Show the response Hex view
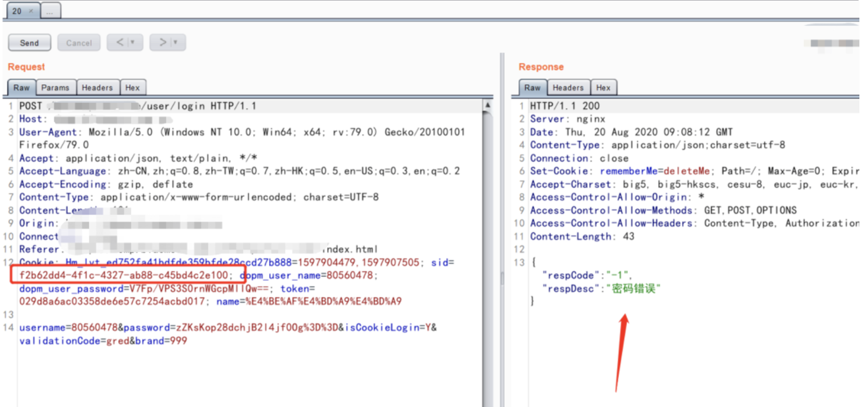The image size is (868, 407). click(x=603, y=88)
